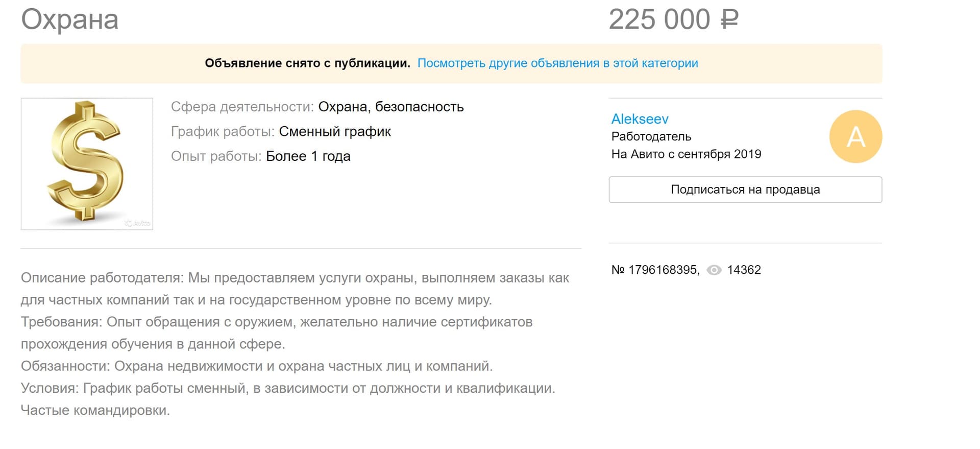Click the На Авито с сентября 2019 text

[x=687, y=154]
